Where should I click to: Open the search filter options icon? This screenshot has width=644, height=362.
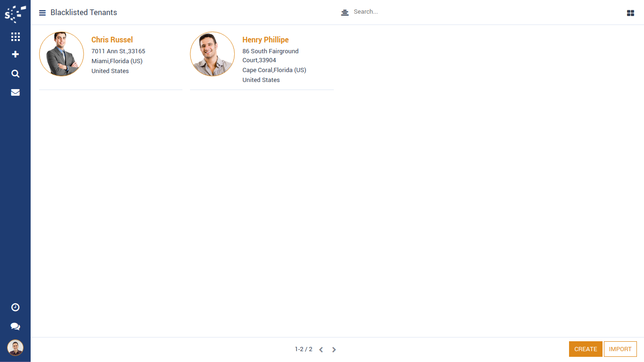click(345, 12)
